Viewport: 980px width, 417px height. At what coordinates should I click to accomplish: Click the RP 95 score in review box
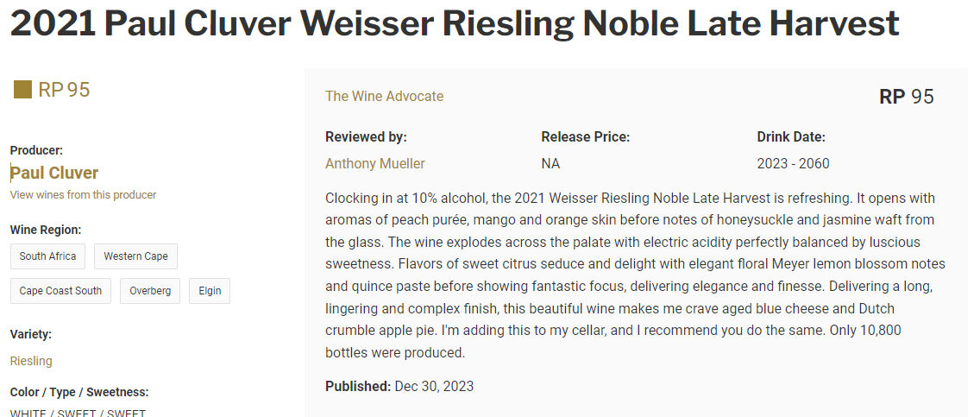[x=906, y=97]
